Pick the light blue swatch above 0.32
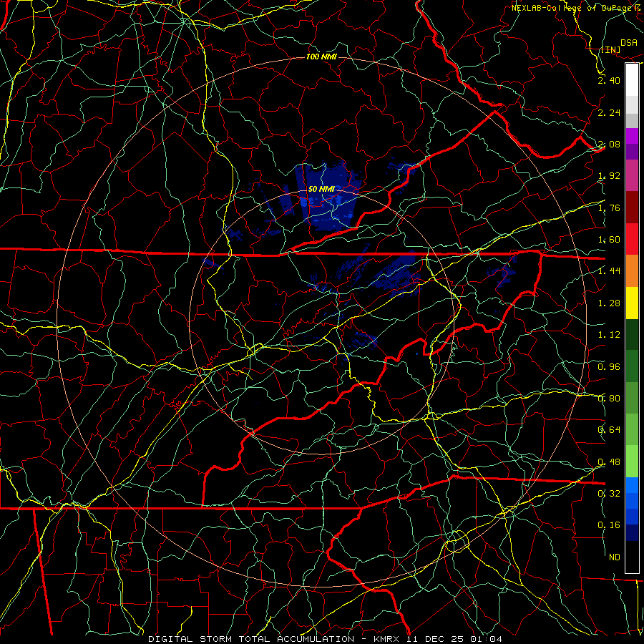This screenshot has height=644, width=644. pyautogui.click(x=632, y=485)
